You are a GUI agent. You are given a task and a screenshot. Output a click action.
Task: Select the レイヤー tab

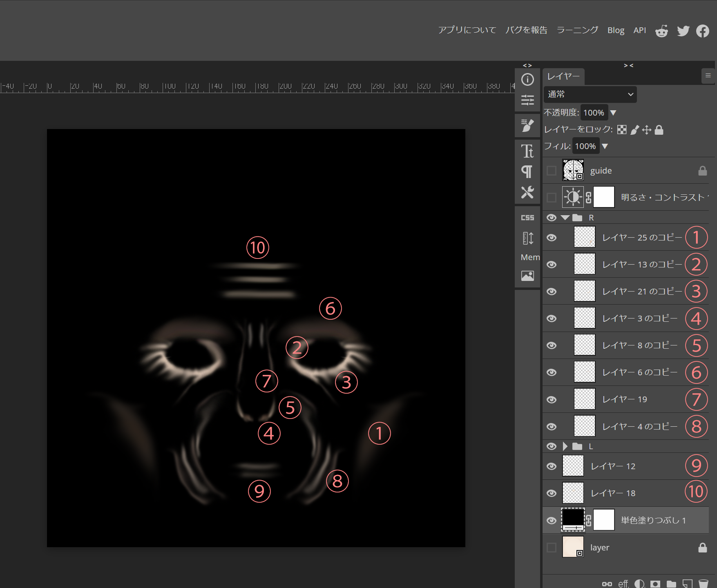563,76
